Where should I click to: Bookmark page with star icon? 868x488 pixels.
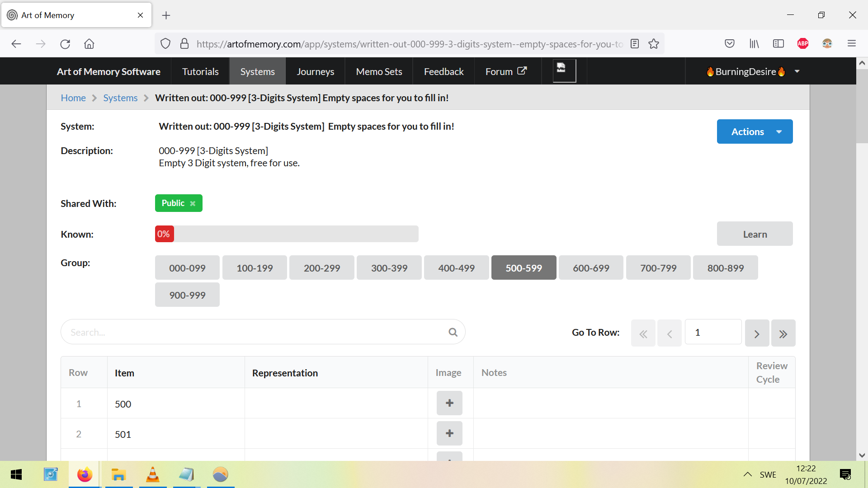point(654,44)
